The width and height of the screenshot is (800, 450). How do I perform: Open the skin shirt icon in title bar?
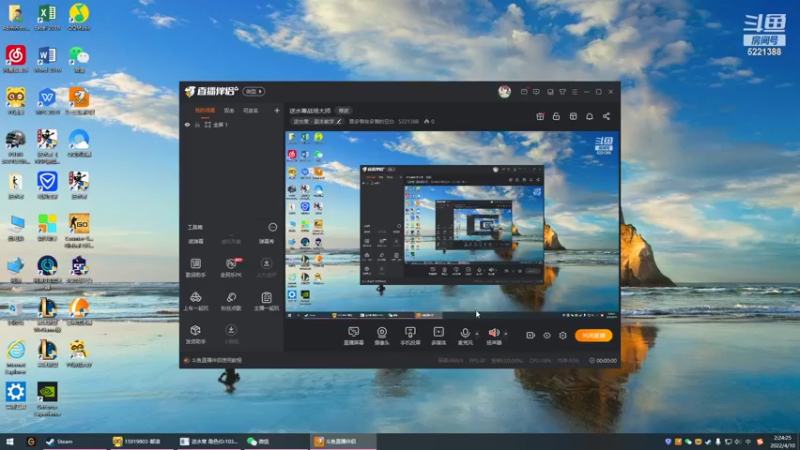pyautogui.click(x=562, y=92)
